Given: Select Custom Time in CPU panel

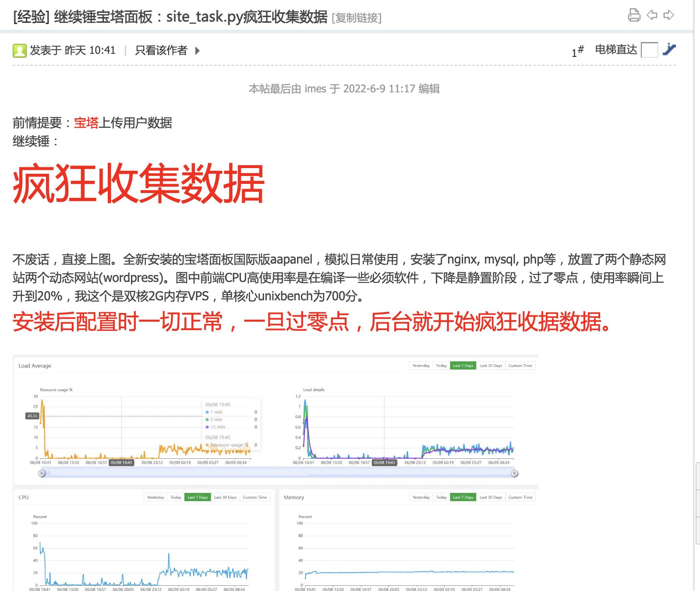Looking at the screenshot, I should (x=255, y=497).
